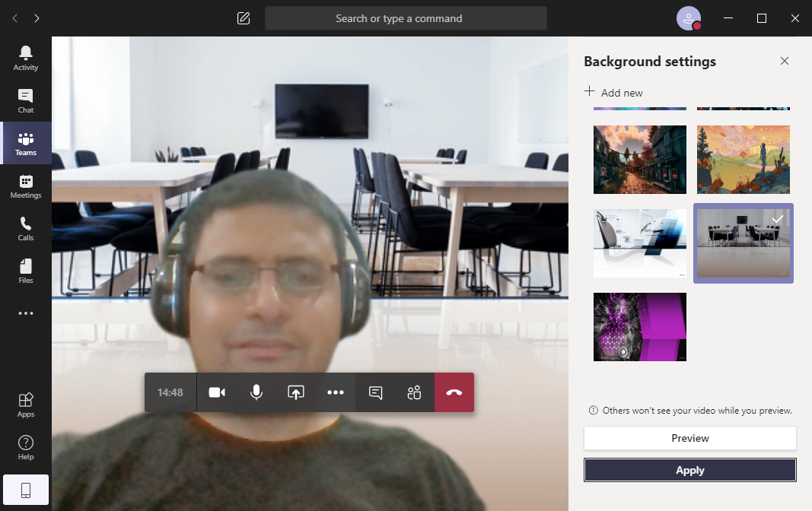Mute the microphone

point(256,392)
